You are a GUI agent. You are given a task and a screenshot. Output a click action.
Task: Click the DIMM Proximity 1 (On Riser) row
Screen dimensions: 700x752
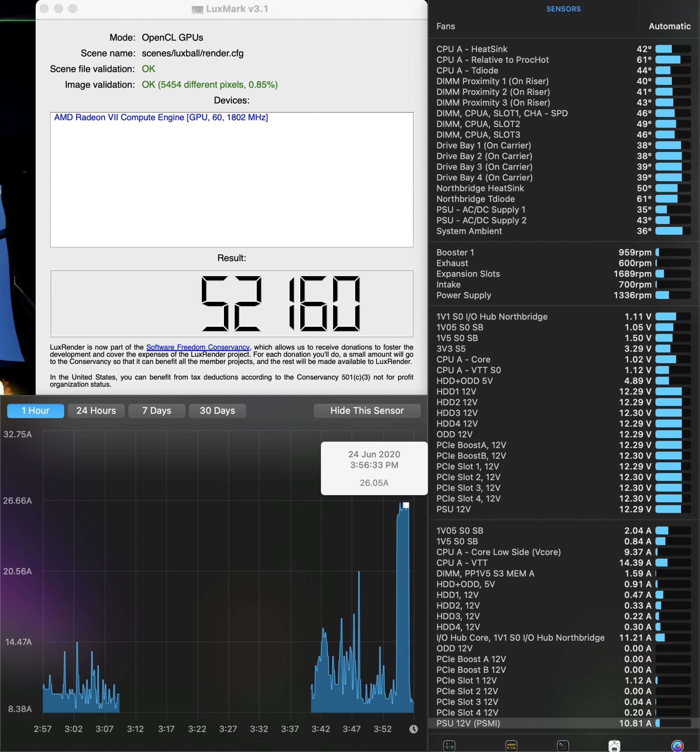(564, 81)
